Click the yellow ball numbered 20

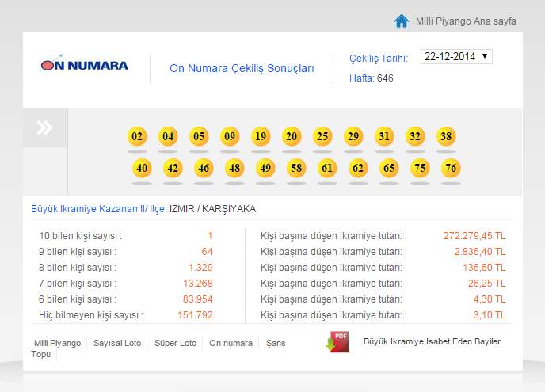292,136
